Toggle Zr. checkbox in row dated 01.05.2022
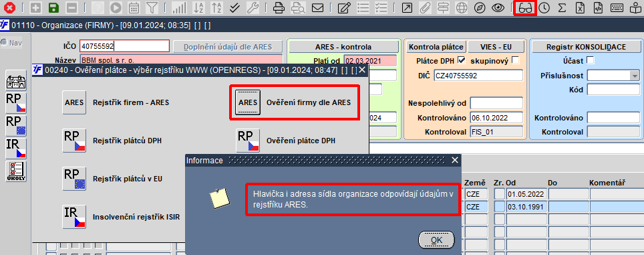 (x=500, y=194)
